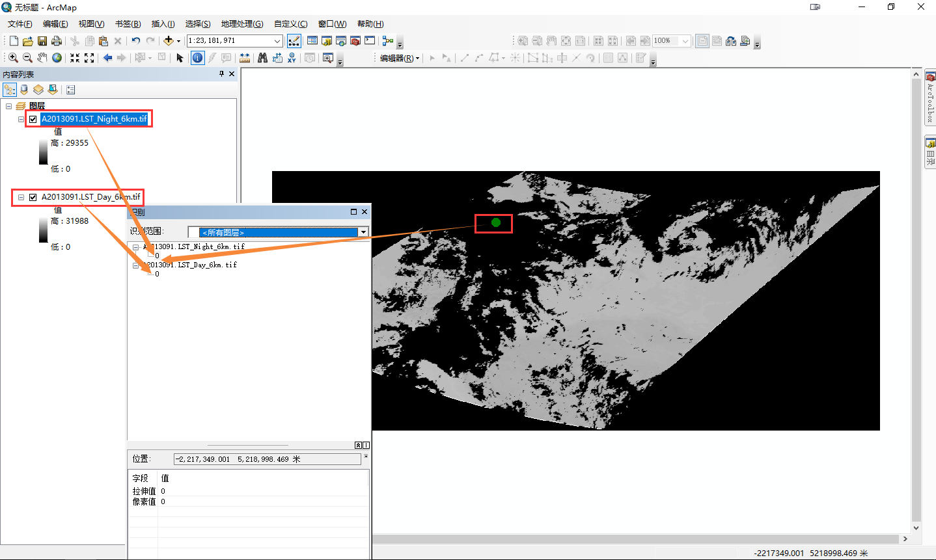Collapse the A2013091.LST_Night_6km.tif legend
The width and height of the screenshot is (936, 560).
tap(20, 119)
